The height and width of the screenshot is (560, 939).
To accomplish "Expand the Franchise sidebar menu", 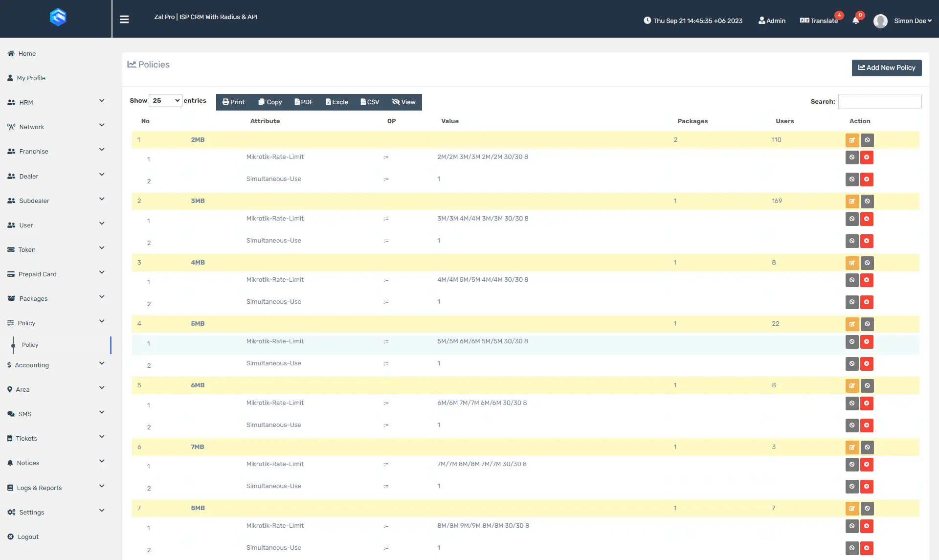I will pyautogui.click(x=56, y=151).
